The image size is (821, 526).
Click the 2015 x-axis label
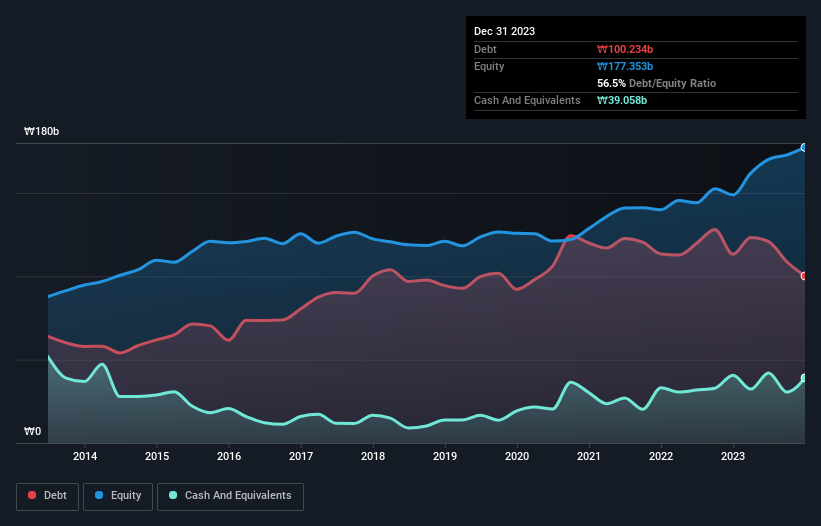pos(157,456)
